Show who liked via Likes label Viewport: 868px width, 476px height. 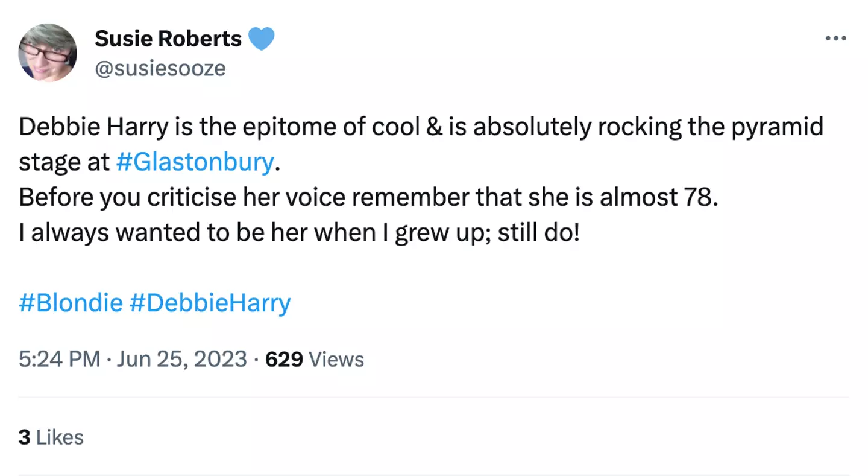pos(60,437)
